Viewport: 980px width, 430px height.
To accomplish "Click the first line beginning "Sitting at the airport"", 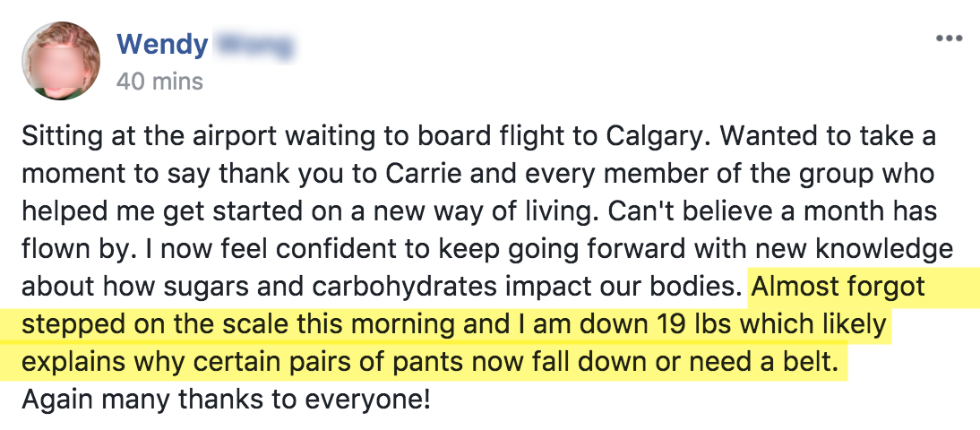I will 478,137.
